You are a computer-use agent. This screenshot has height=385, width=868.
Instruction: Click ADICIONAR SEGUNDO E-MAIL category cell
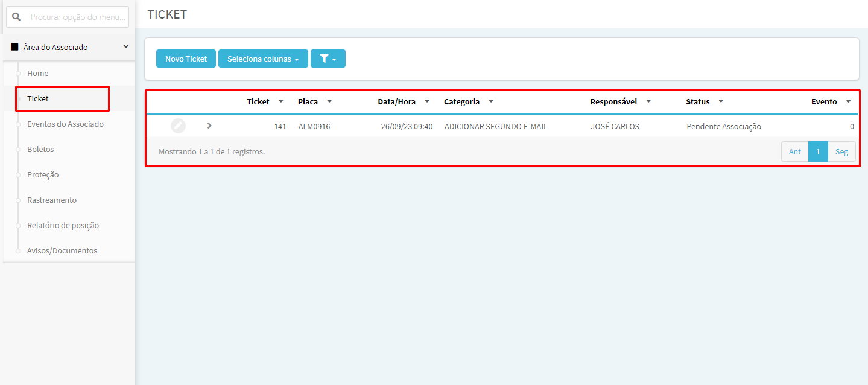tap(496, 127)
